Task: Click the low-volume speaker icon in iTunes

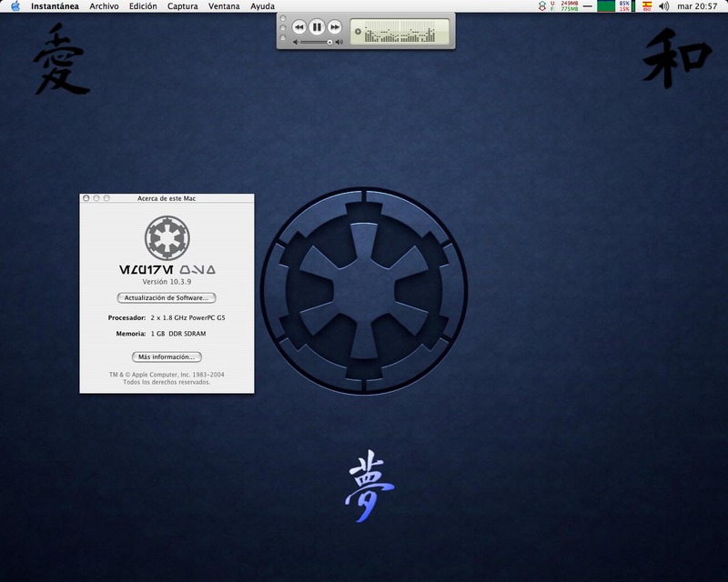Action: [x=296, y=42]
